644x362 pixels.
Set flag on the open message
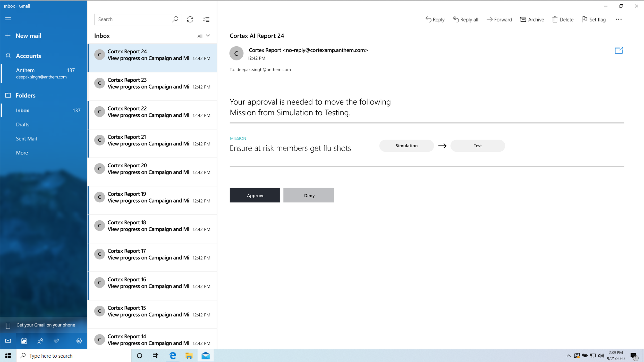(x=594, y=20)
